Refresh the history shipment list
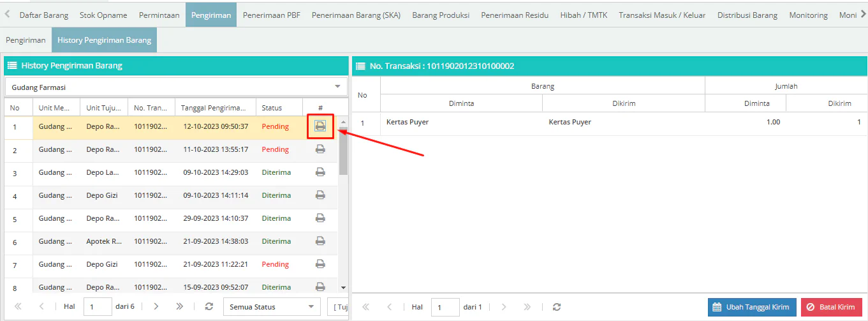 (209, 307)
